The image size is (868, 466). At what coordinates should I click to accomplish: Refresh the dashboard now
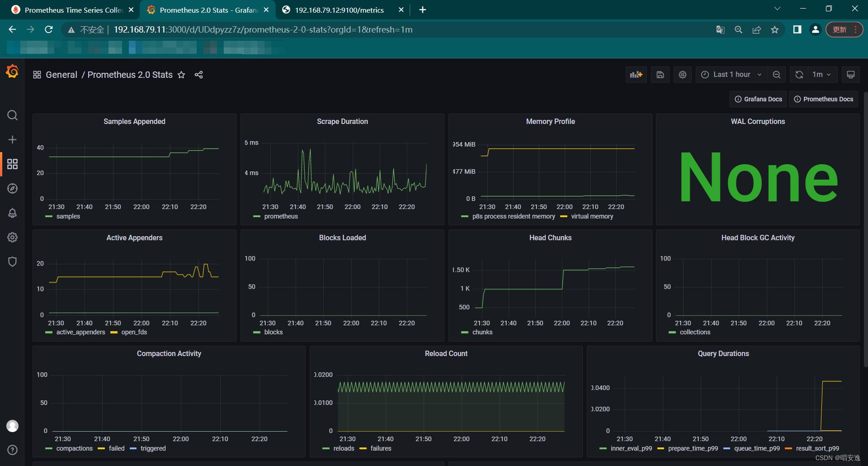click(x=799, y=75)
